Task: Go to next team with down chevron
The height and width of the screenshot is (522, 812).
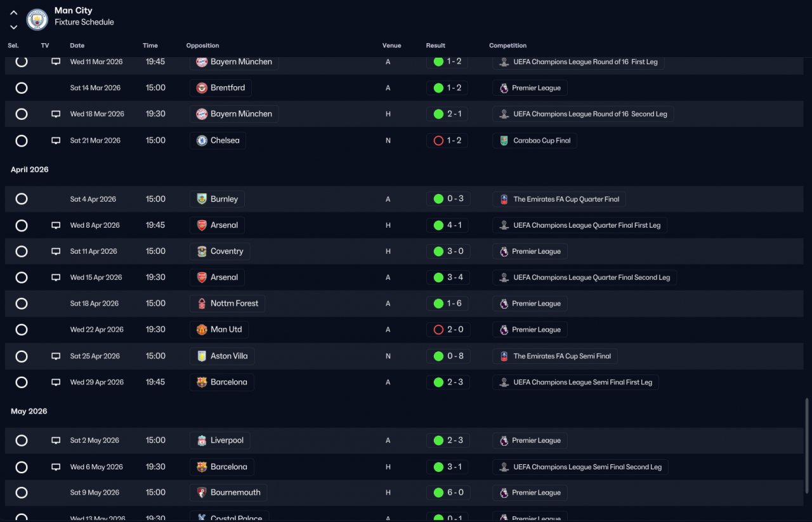Action: (x=13, y=27)
